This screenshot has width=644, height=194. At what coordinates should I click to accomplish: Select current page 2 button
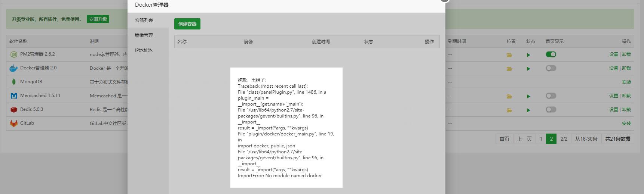pos(551,139)
